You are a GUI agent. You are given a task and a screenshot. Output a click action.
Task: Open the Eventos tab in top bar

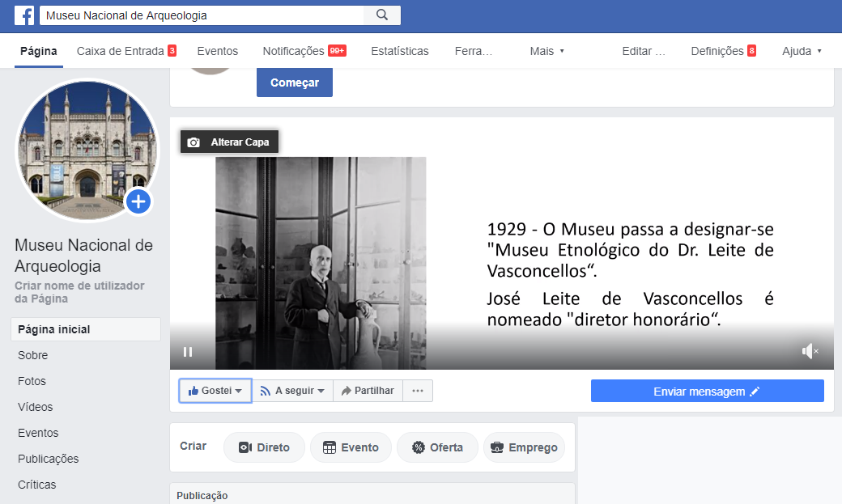(x=218, y=51)
